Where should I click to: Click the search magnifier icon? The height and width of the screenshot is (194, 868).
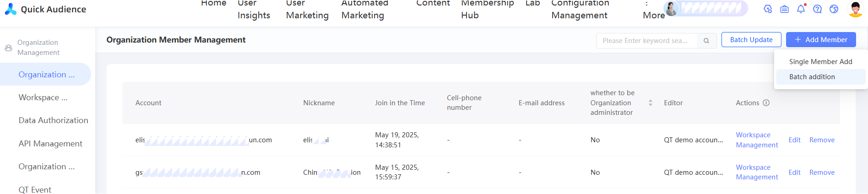pyautogui.click(x=706, y=41)
